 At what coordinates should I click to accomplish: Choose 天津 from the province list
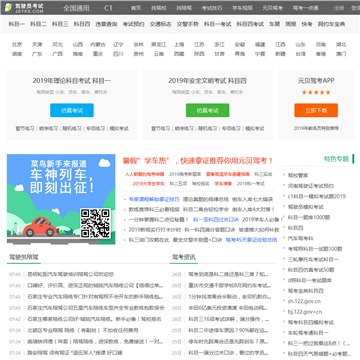click(37, 44)
